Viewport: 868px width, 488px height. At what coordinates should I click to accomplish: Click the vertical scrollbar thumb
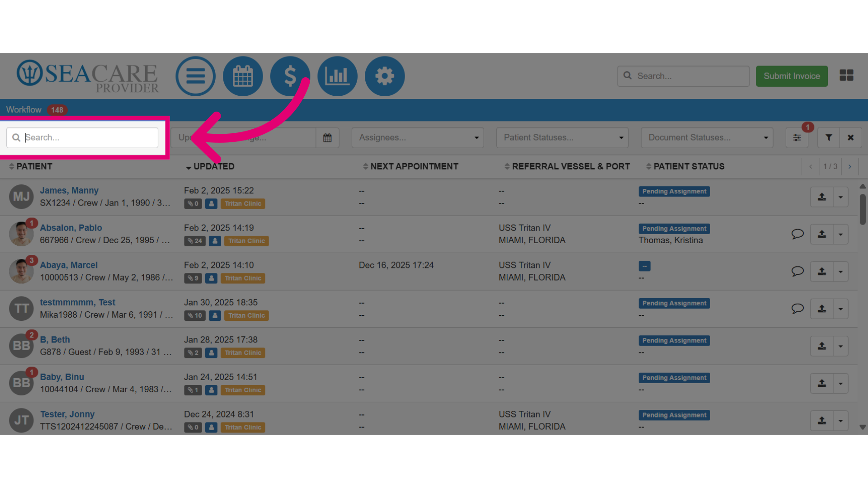pos(863,209)
